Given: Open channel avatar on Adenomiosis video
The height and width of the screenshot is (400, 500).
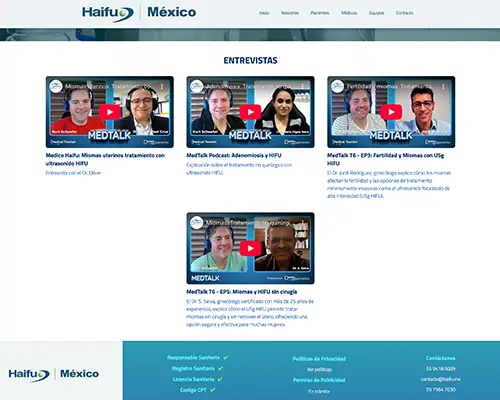Looking at the screenshot, I should [197, 86].
